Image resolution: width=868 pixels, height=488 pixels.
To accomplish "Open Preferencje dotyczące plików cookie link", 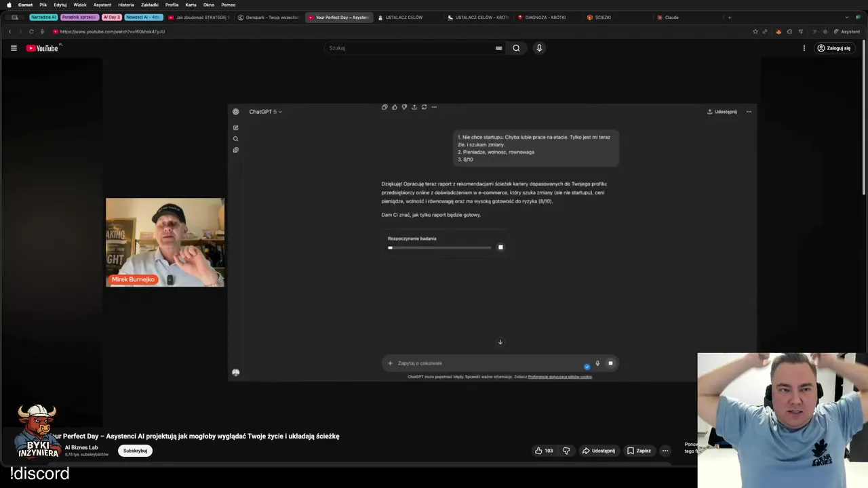I will 560,377.
